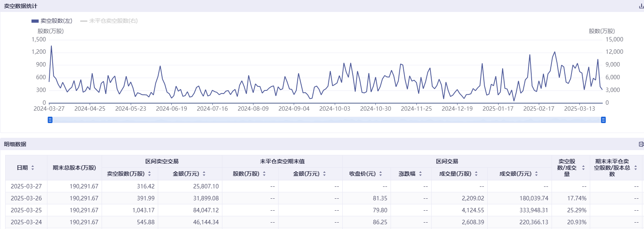Screen dimensions: 644x229
Task: Sort by 期末未平仓卖空股数/股本总数 column arrows
Action: [636, 168]
